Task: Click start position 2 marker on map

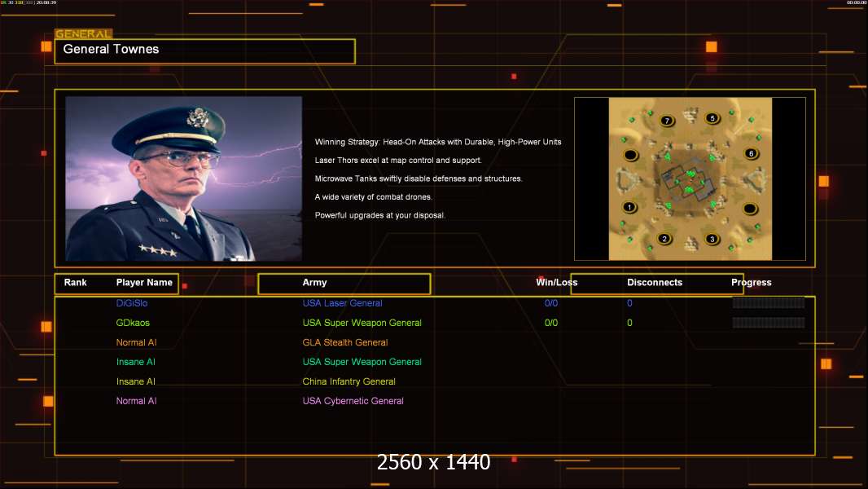Action: click(x=664, y=239)
